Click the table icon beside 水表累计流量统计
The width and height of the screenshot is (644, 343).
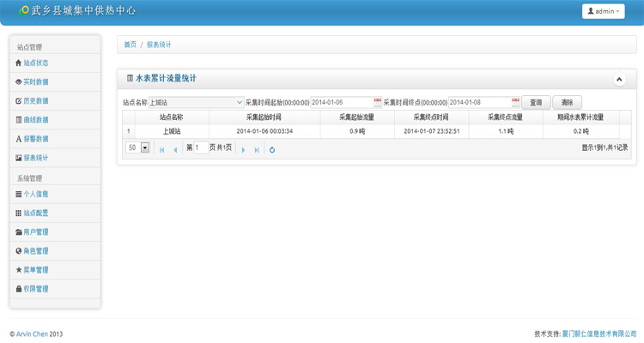[x=130, y=78]
